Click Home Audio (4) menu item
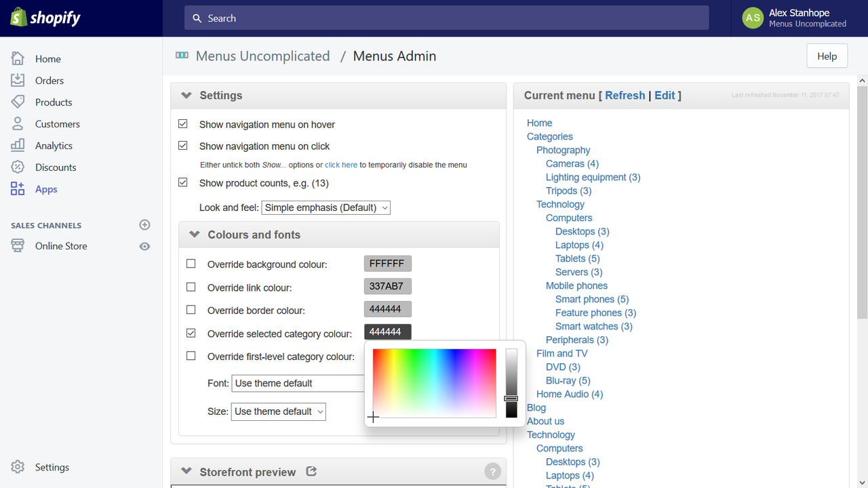 pos(570,394)
